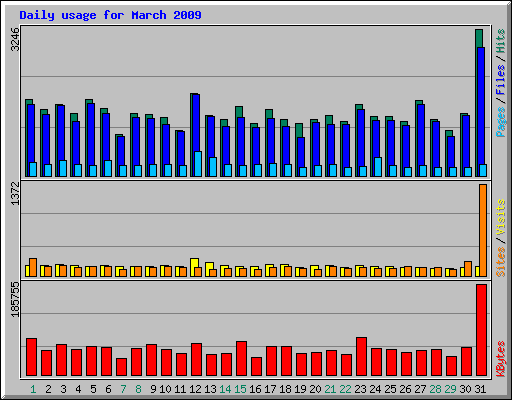Image resolution: width=512 pixels, height=400 pixels.
Task: Click the green day 14 label
Action: (x=225, y=389)
